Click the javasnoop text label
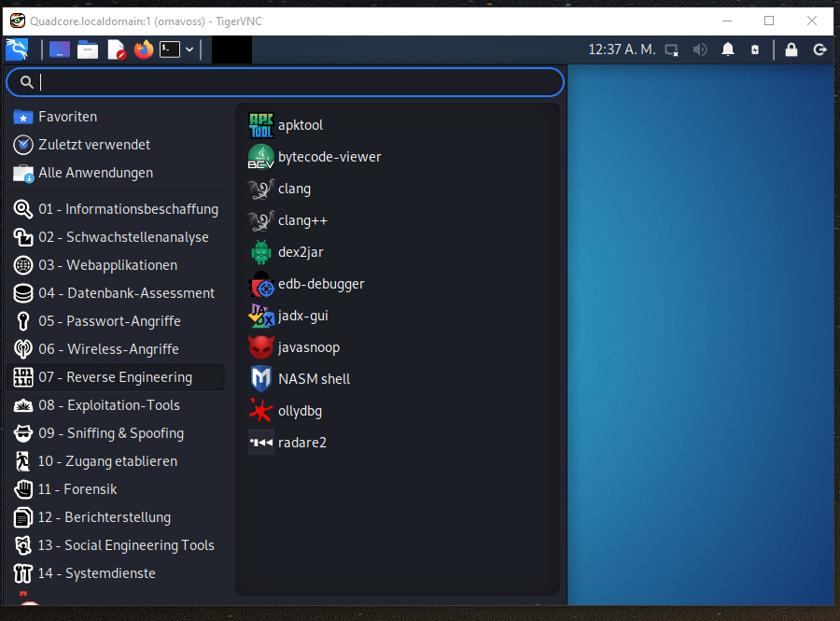840x621 pixels. [309, 347]
